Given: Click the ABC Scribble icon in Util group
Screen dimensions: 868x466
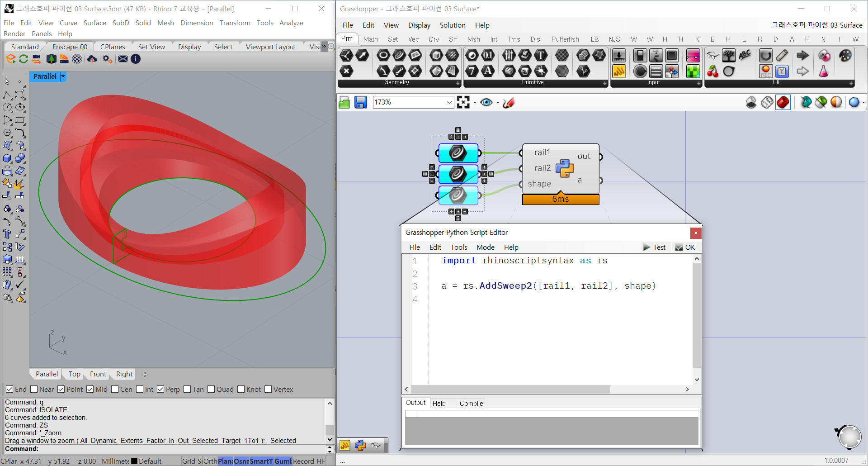Looking at the screenshot, I should [745, 55].
